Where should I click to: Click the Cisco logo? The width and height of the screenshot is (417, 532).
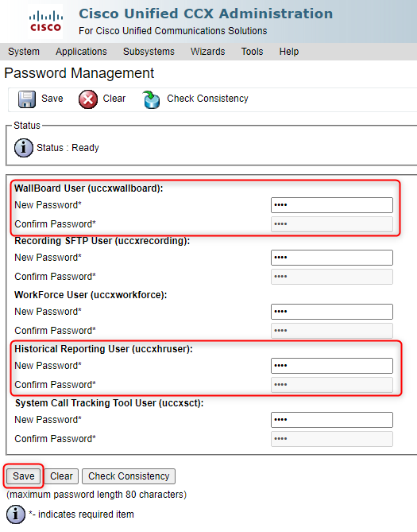coord(45,21)
